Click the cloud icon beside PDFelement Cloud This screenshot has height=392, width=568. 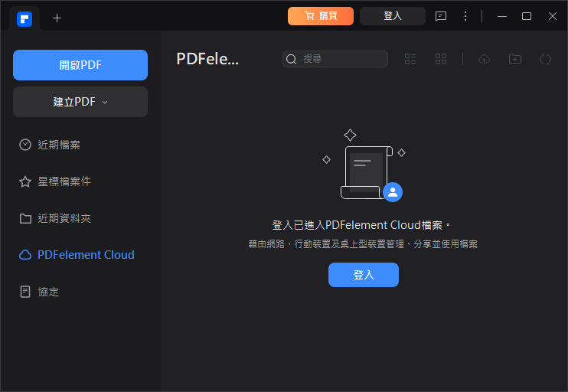pos(25,255)
